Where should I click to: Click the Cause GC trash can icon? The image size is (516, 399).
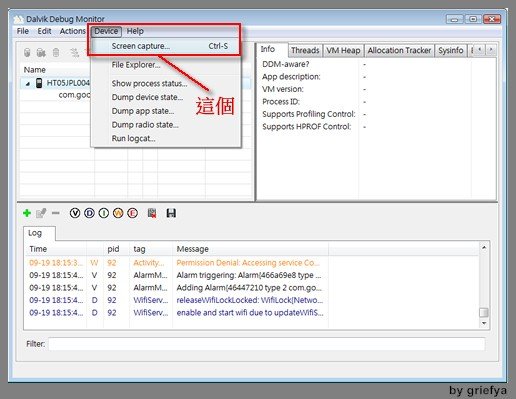pyautogui.click(x=56, y=52)
